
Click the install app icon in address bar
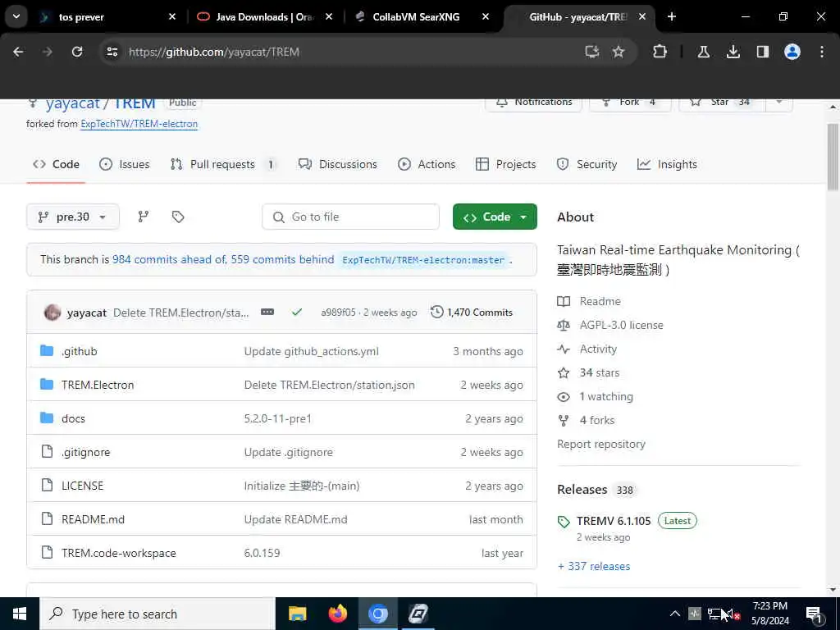591,52
